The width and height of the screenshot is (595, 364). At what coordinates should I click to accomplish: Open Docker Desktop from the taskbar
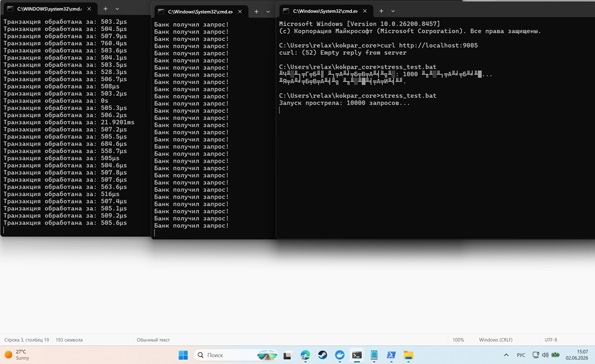[340, 355]
